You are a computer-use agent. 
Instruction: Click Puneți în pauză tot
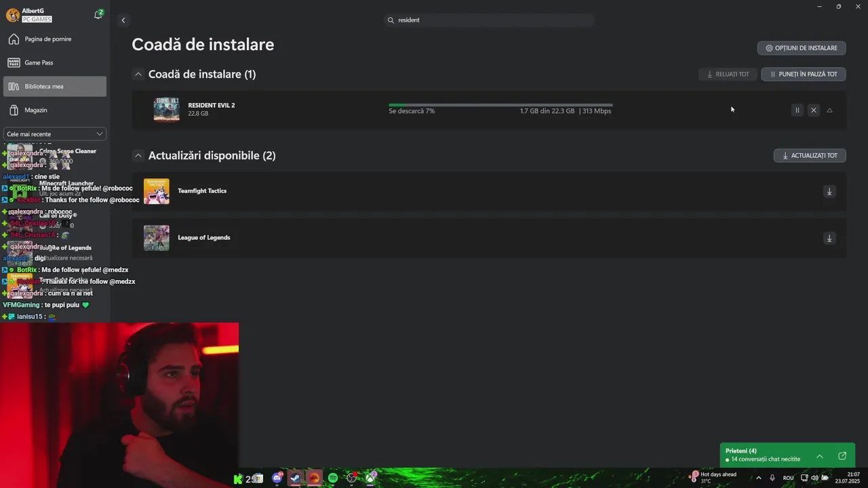coord(804,75)
